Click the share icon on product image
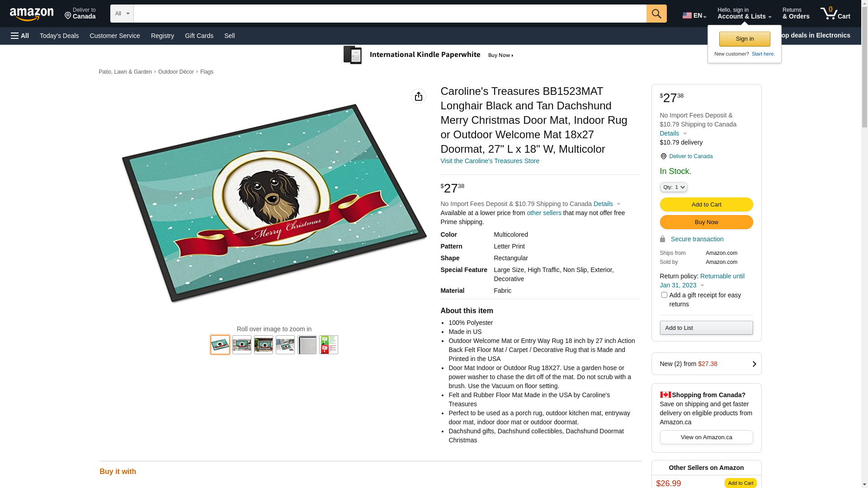Image resolution: width=868 pixels, height=488 pixels. point(419,96)
